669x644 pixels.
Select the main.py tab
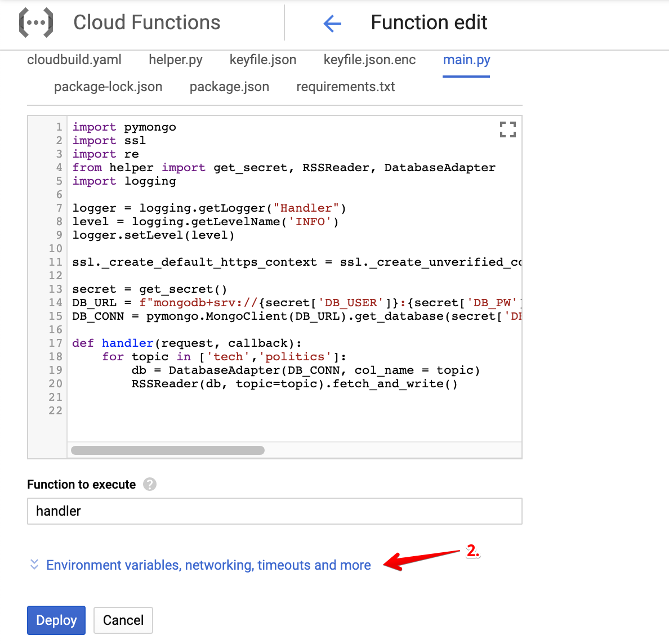466,60
